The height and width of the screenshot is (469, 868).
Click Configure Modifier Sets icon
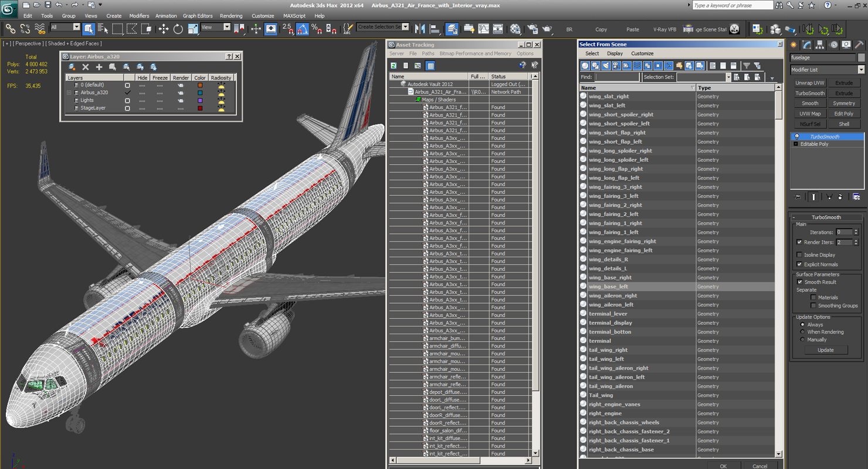[856, 197]
